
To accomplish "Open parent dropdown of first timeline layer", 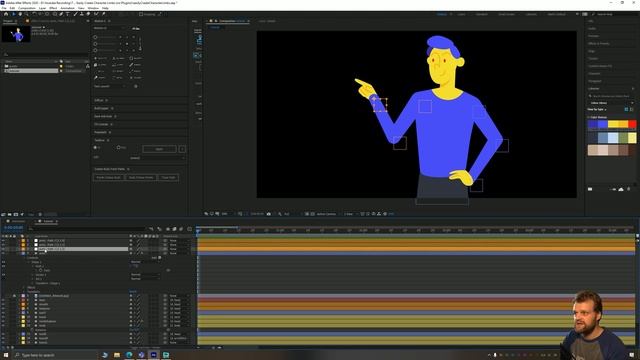I will (x=179, y=240).
